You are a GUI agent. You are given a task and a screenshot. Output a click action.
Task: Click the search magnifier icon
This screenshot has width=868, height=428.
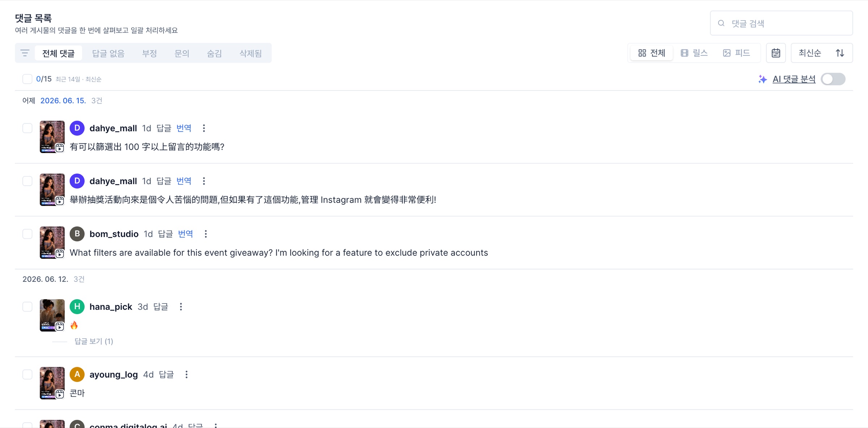click(721, 23)
